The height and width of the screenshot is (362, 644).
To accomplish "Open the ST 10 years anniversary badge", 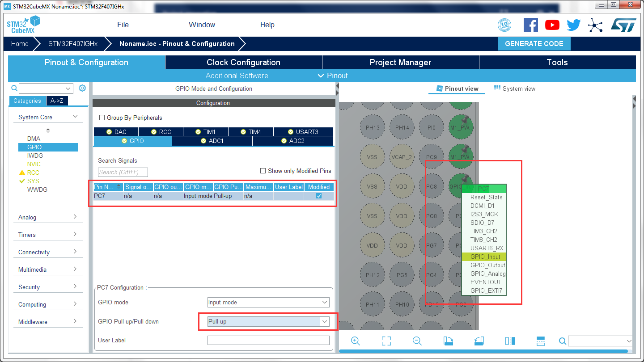I will [504, 25].
